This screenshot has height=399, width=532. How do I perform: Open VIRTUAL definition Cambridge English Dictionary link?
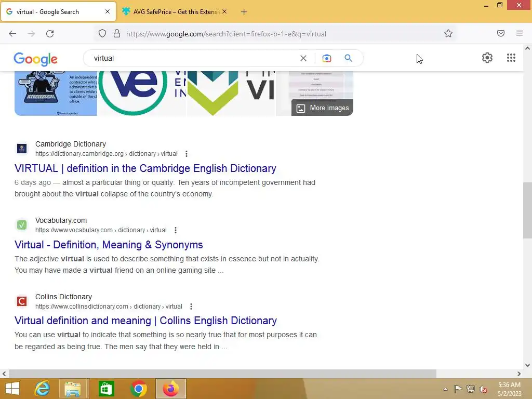click(x=145, y=168)
